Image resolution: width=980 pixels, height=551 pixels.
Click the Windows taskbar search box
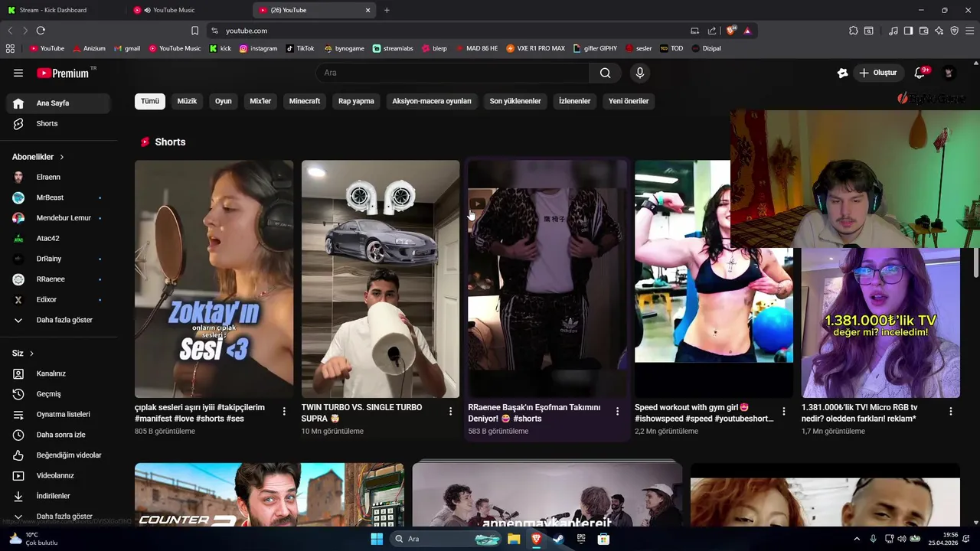click(x=446, y=539)
